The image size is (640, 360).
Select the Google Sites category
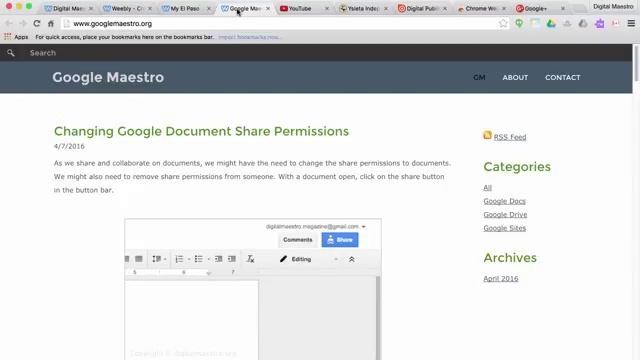(504, 228)
